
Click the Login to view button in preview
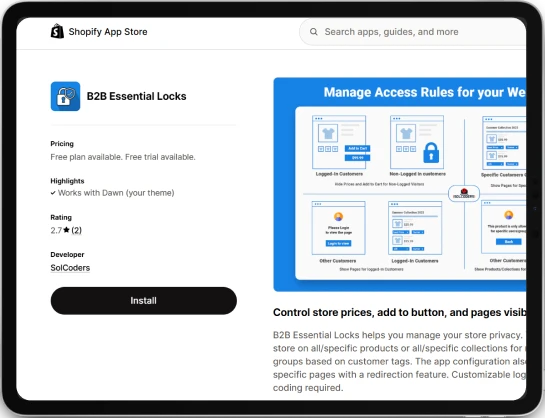click(339, 243)
